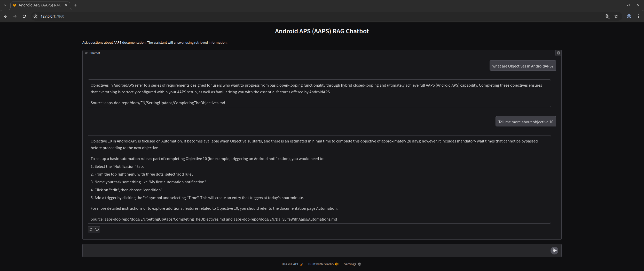This screenshot has width=644, height=271.
Task: Click the Gradio logo in the footer
Action: pos(337,264)
